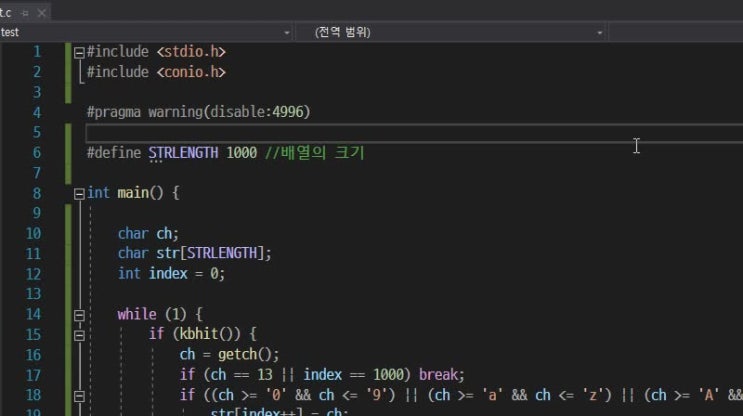Click the break keyword on line 17
This screenshot has height=416, width=743.
(438, 375)
